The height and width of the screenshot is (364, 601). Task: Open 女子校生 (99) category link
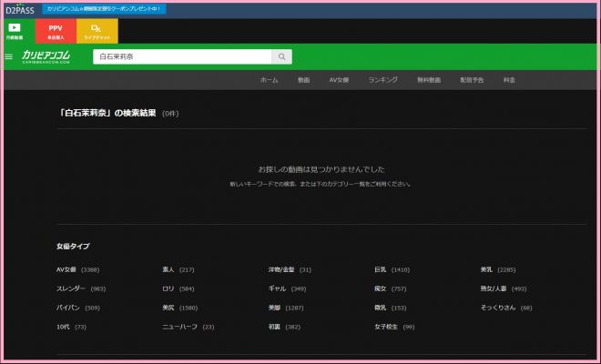coord(394,328)
